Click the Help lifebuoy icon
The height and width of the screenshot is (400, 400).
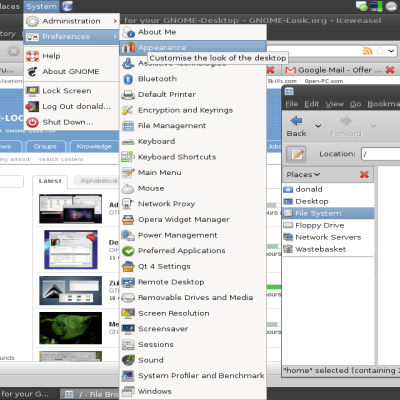[33, 56]
